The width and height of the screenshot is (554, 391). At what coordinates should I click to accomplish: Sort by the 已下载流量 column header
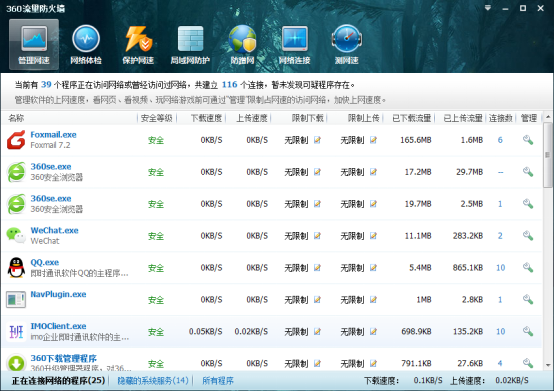coord(412,118)
